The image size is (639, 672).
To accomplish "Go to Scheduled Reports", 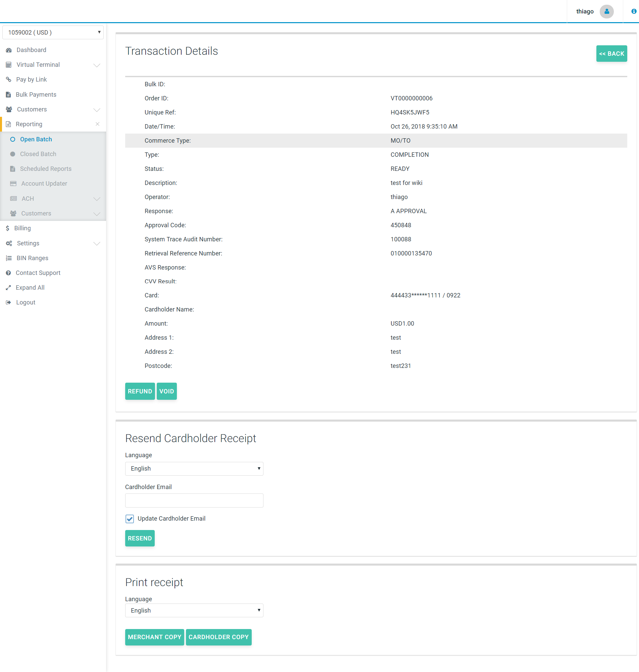I will click(45, 169).
